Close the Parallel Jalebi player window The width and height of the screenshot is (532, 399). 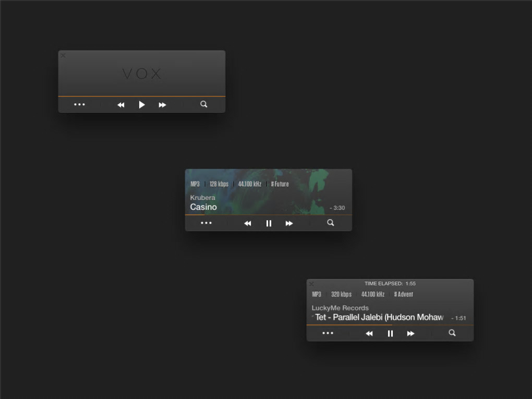click(311, 284)
